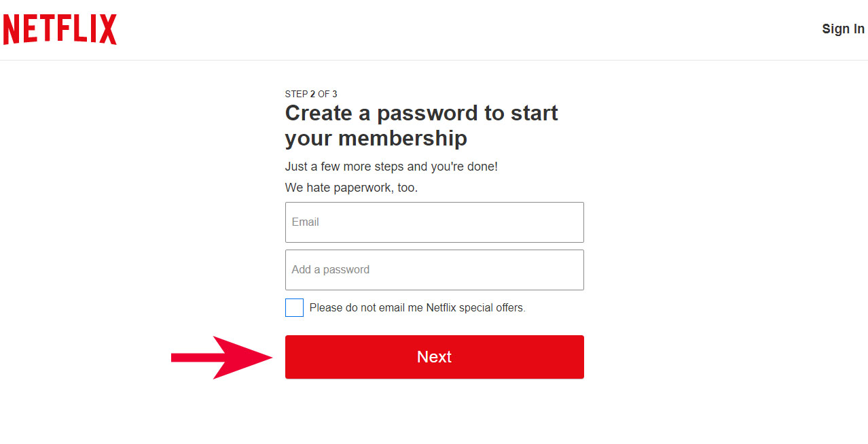The width and height of the screenshot is (868, 444).
Task: Open Netflix homepage via the red logo
Action: [x=59, y=29]
